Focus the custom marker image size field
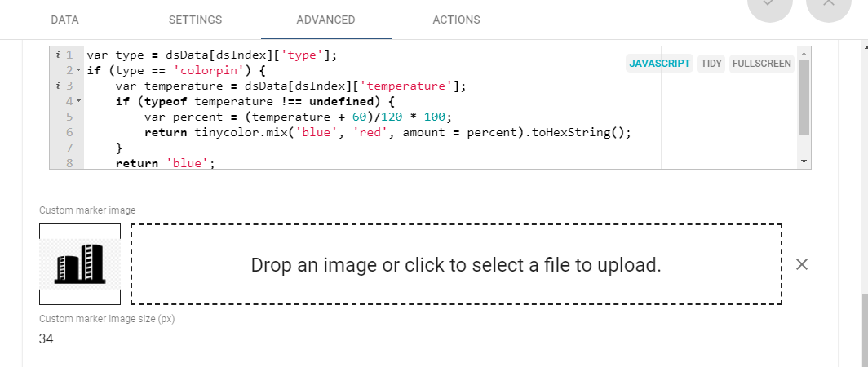Image resolution: width=868 pixels, height=367 pixels. click(430, 338)
